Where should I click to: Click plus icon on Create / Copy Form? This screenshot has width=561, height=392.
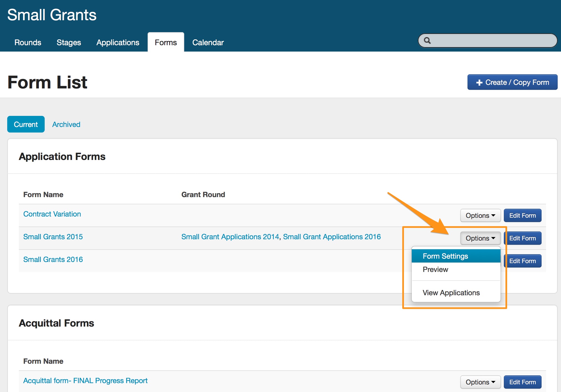(x=479, y=83)
